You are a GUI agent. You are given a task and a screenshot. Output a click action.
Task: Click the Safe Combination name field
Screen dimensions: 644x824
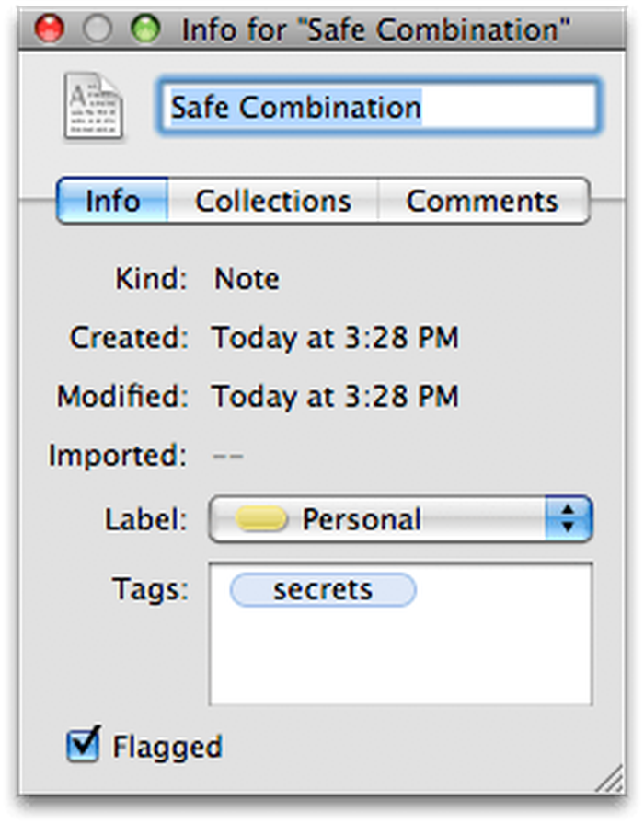[x=378, y=107]
